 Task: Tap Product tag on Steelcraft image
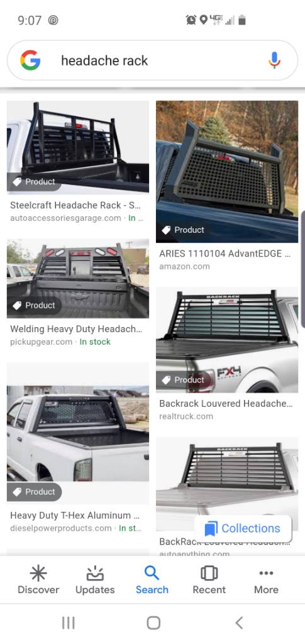click(x=35, y=182)
